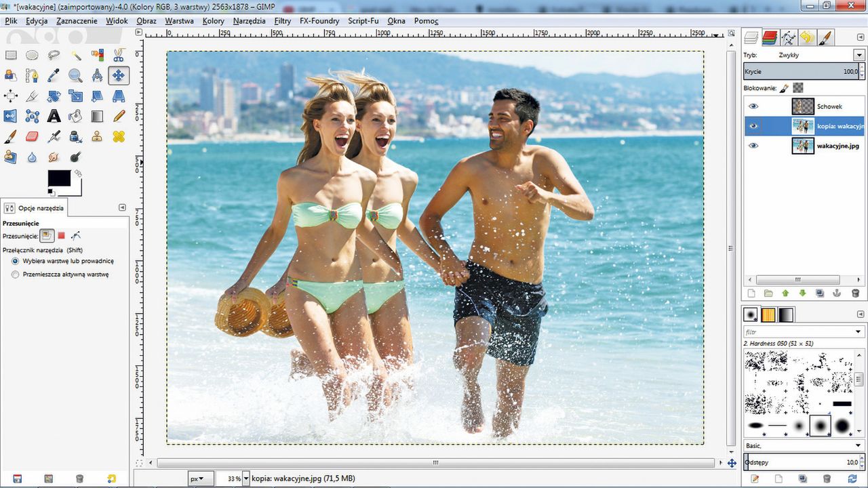The height and width of the screenshot is (488, 868).
Task: Raise the active layer with the green up arrow
Action: (785, 293)
